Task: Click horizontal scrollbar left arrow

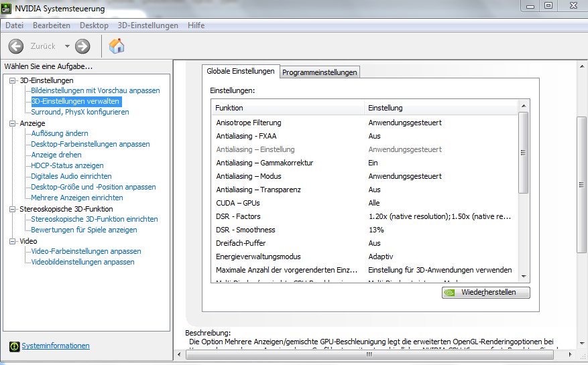Action: point(179,354)
